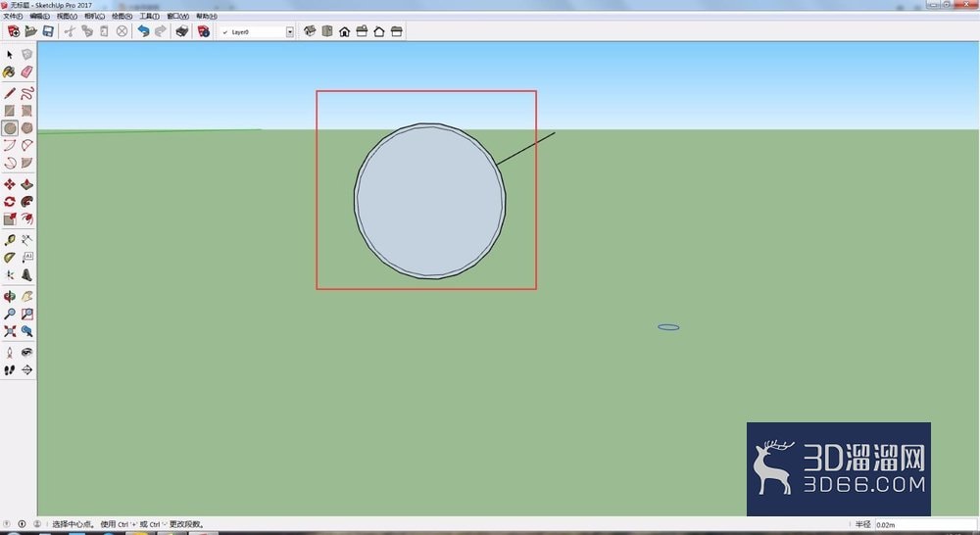Return to Previous view tool

tap(26, 331)
